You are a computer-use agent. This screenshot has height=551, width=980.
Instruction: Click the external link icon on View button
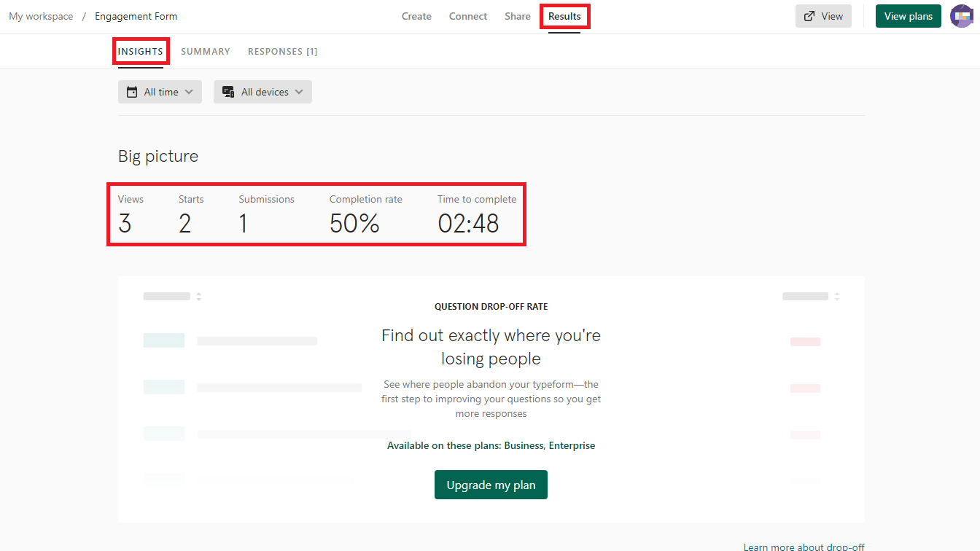click(809, 16)
